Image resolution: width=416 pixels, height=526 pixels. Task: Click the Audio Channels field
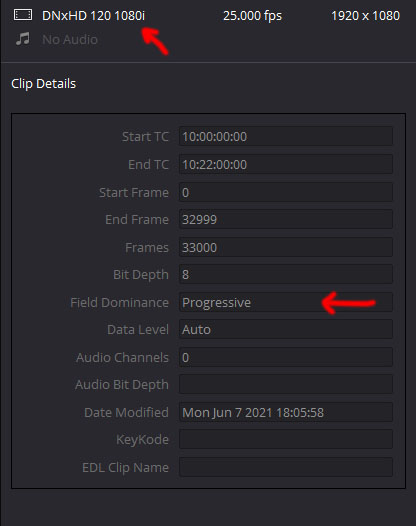pos(286,357)
